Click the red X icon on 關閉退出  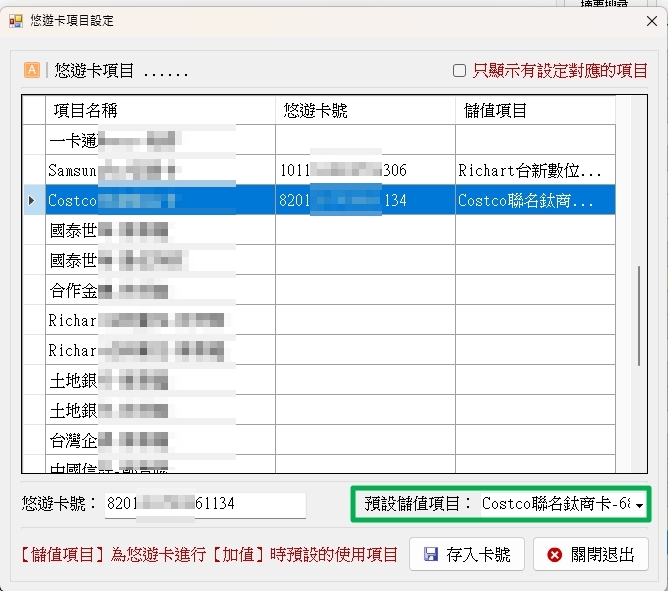[x=555, y=555]
